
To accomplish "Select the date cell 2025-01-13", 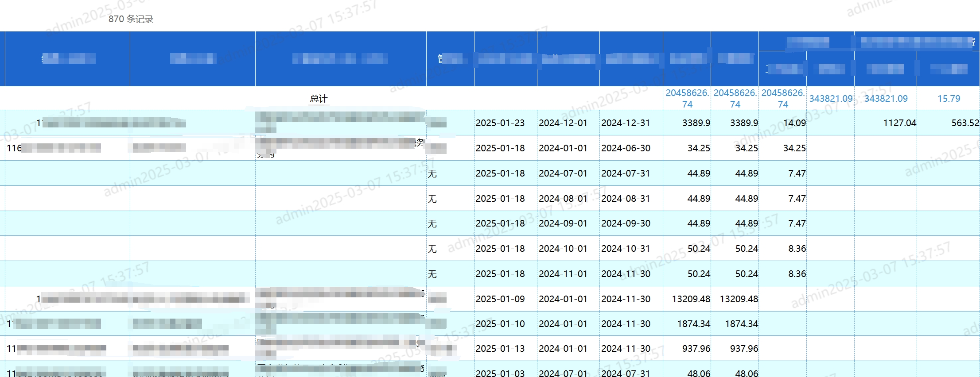I will pyautogui.click(x=500, y=349).
